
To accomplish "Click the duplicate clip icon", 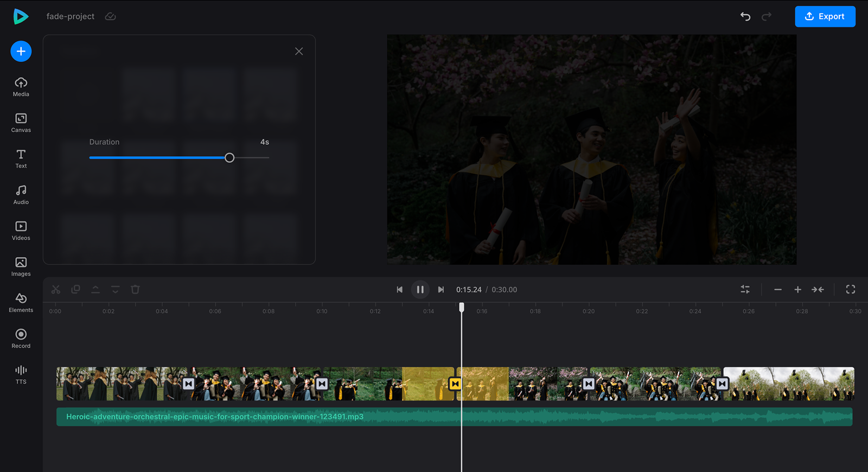I will click(x=76, y=290).
